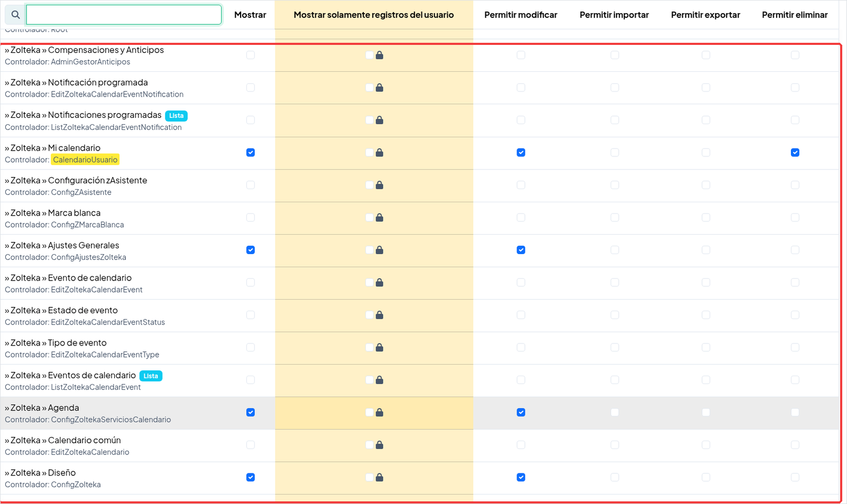Viewport: 847px width, 504px height.
Task: Click lock icon in Estado de evento row
Action: click(380, 315)
